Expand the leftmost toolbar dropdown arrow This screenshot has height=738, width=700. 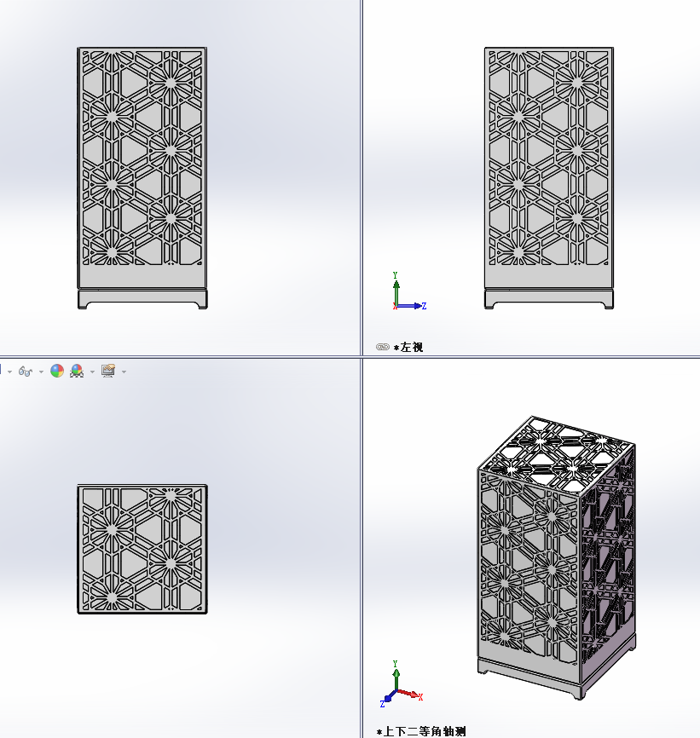[10, 372]
